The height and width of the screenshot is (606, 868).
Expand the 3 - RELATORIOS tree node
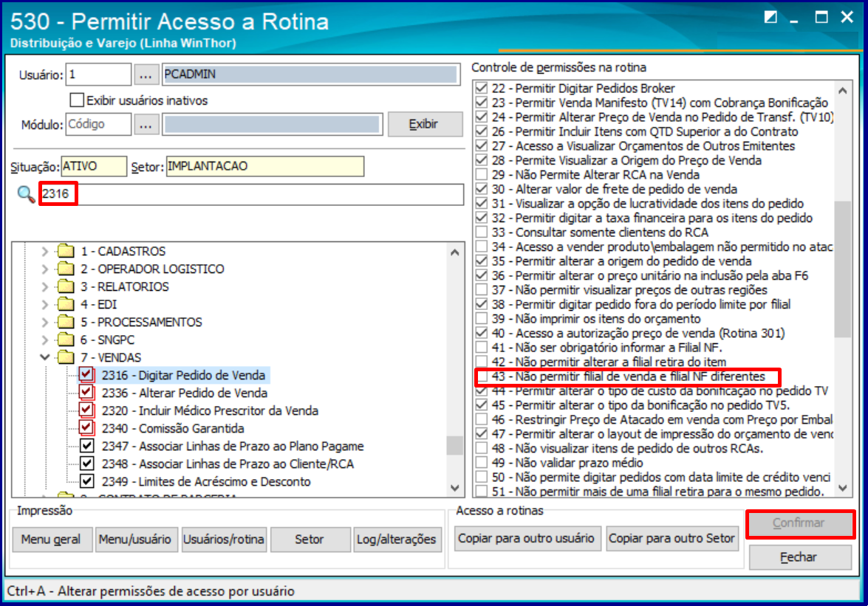click(x=45, y=286)
